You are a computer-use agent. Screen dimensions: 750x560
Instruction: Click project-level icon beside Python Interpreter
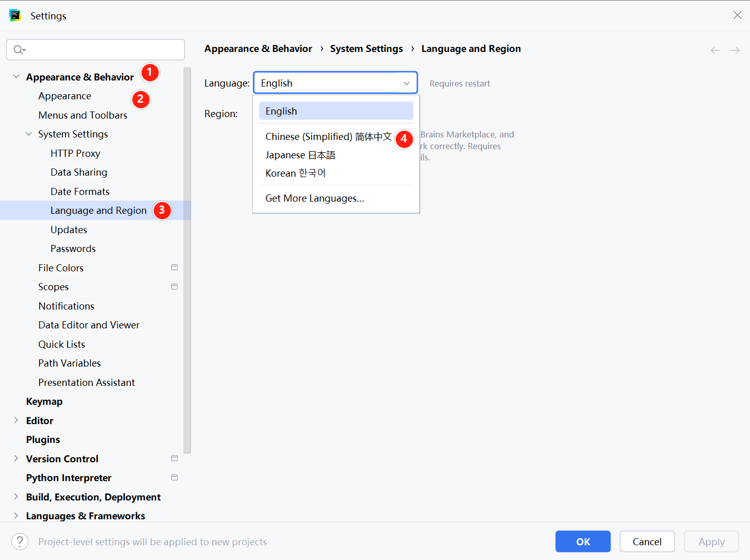pos(175,478)
